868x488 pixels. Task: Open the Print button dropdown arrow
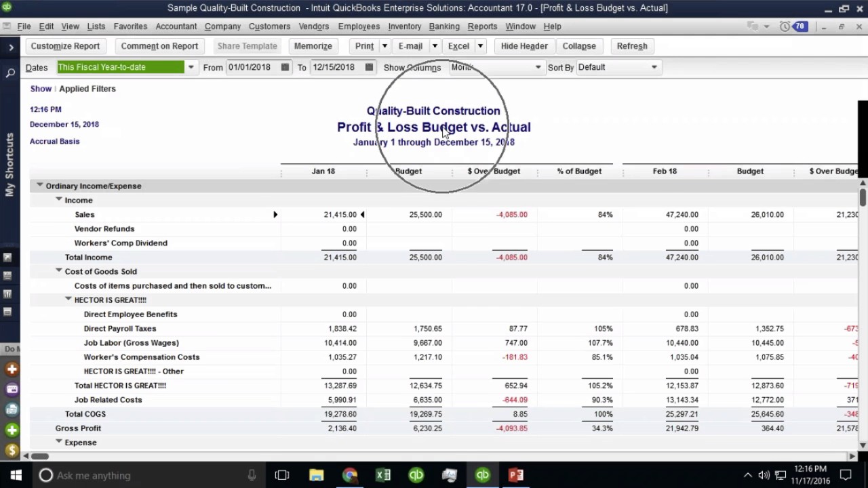tap(384, 46)
